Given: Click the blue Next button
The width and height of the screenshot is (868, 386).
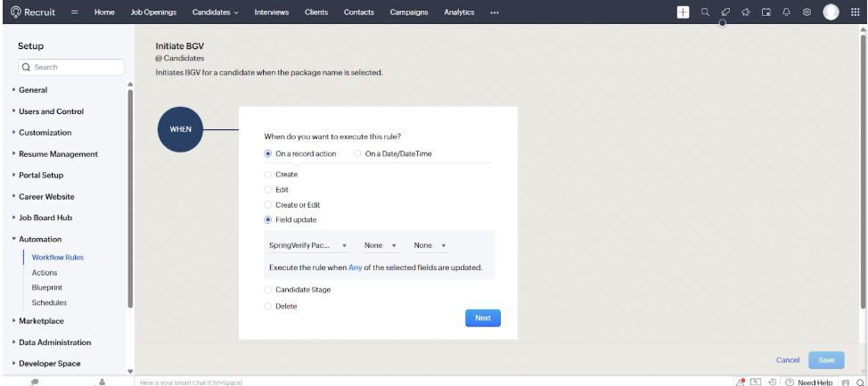Looking at the screenshot, I should [482, 318].
